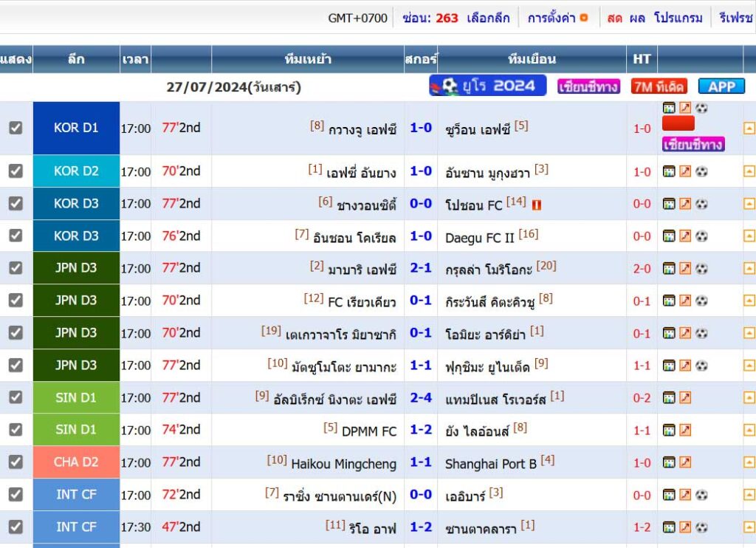Open the โปรแกรม fixtures tab
Viewport: 756px width, 548px height.
678,18
